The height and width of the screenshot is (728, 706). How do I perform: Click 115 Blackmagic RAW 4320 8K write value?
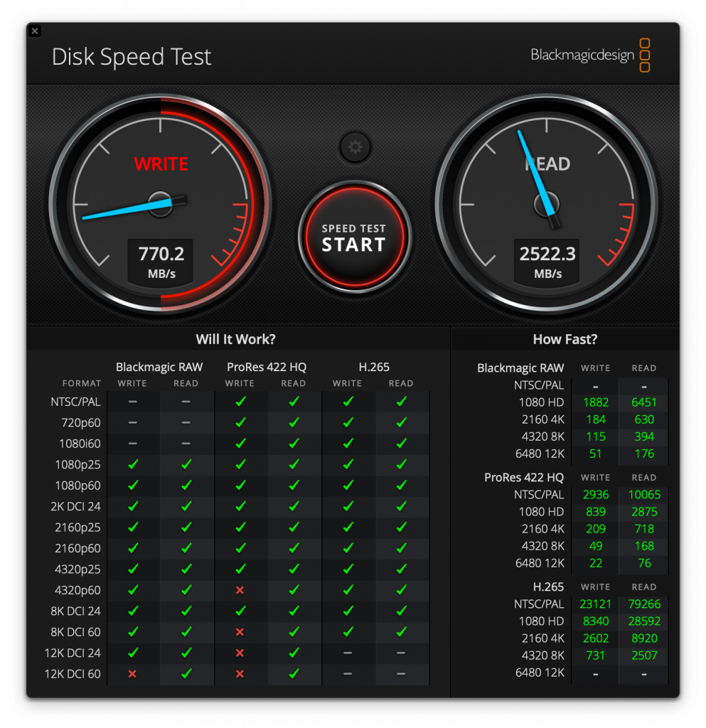[596, 437]
